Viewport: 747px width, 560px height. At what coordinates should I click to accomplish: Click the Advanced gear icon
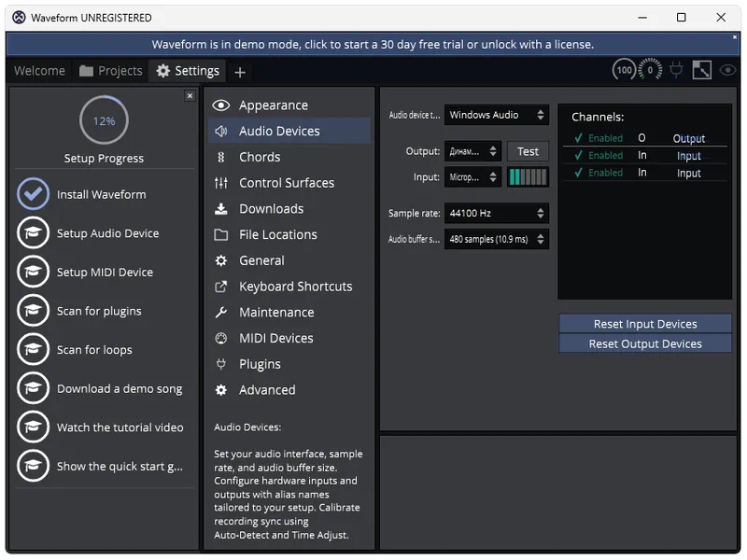pyautogui.click(x=220, y=390)
